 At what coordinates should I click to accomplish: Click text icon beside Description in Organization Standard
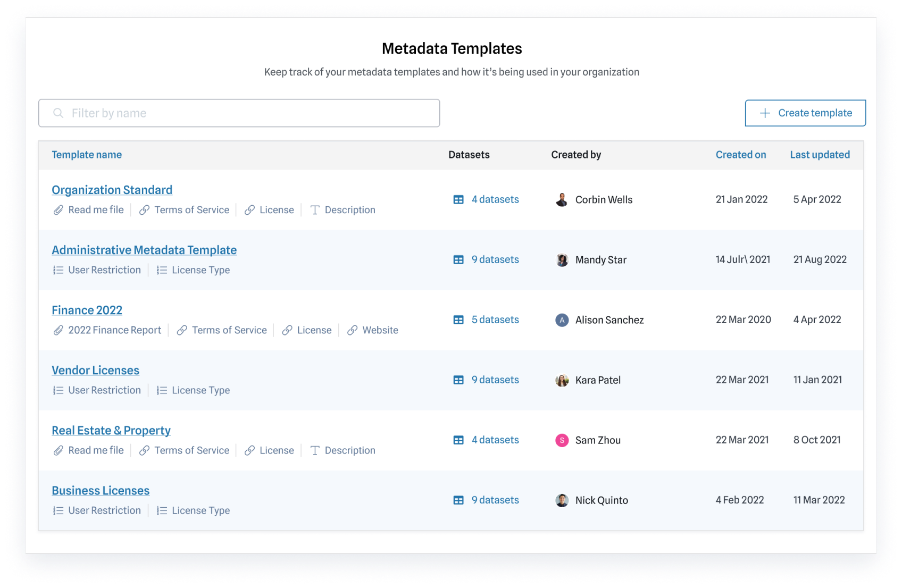(315, 210)
